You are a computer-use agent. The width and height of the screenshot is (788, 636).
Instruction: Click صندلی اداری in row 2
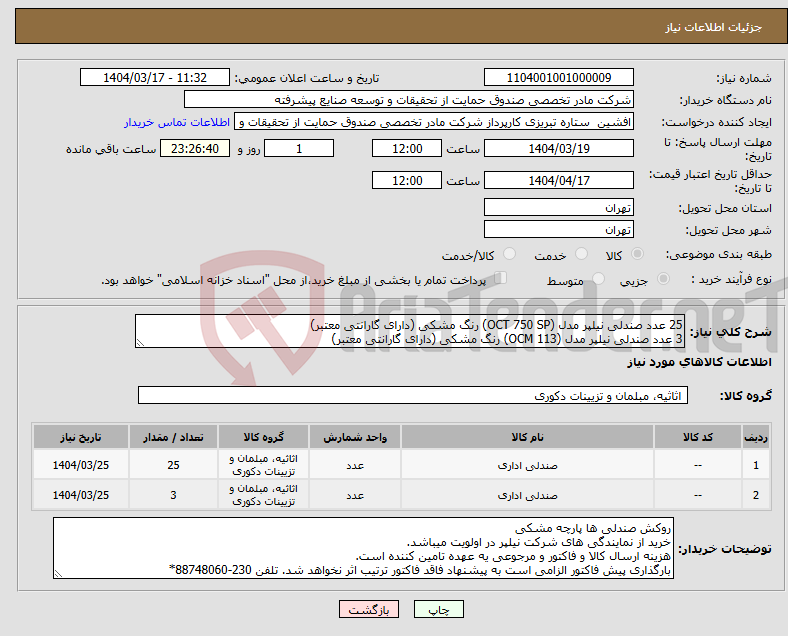tap(527, 495)
